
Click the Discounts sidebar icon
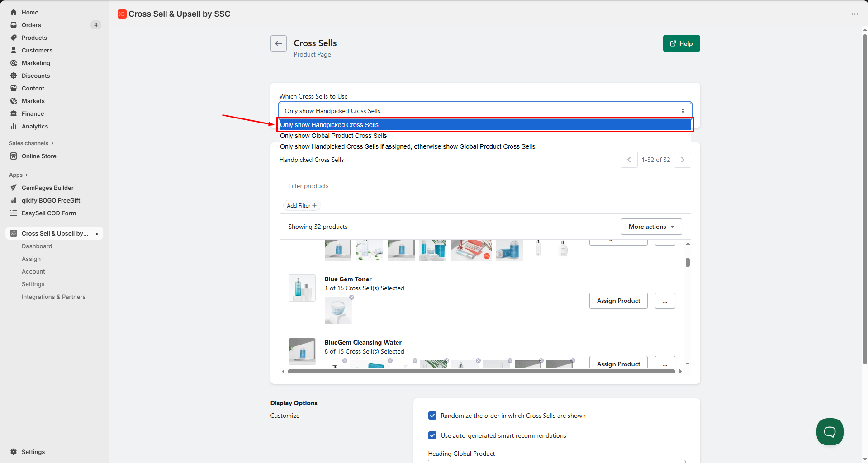[x=14, y=76]
